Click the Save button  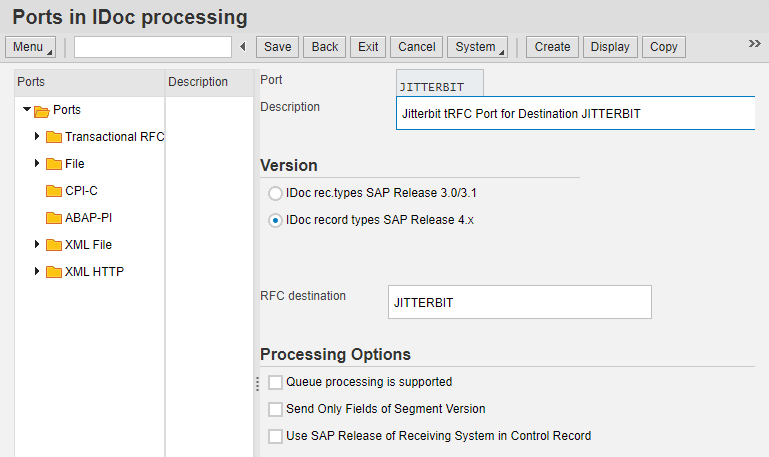click(x=278, y=47)
